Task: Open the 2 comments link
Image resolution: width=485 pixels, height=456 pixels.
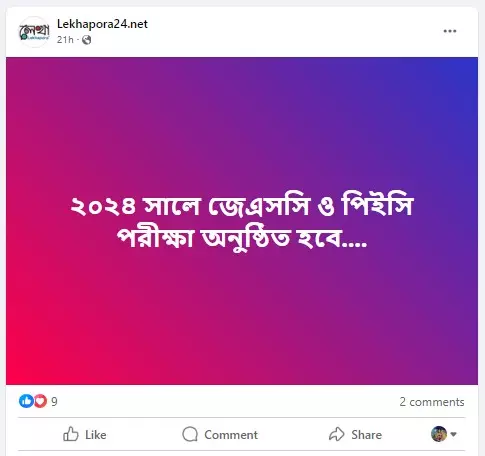Action: click(x=432, y=402)
